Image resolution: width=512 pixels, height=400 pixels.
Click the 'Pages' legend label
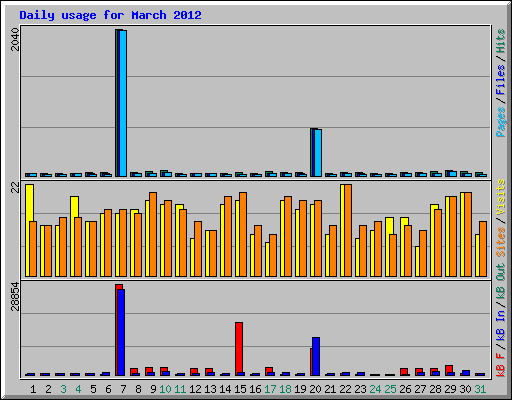(x=501, y=122)
